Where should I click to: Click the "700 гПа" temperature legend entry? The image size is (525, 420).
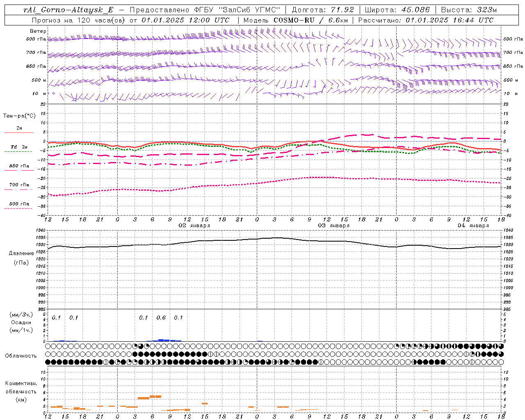(19, 185)
